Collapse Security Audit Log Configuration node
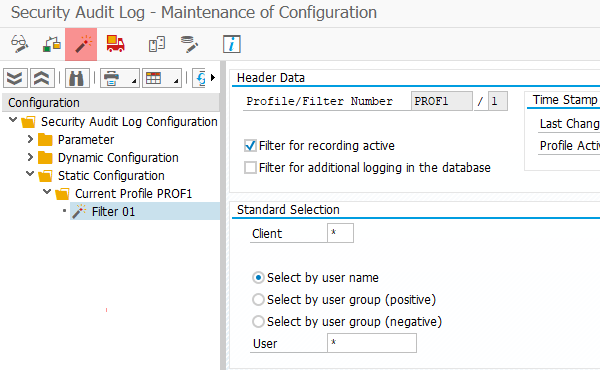 click(x=13, y=120)
